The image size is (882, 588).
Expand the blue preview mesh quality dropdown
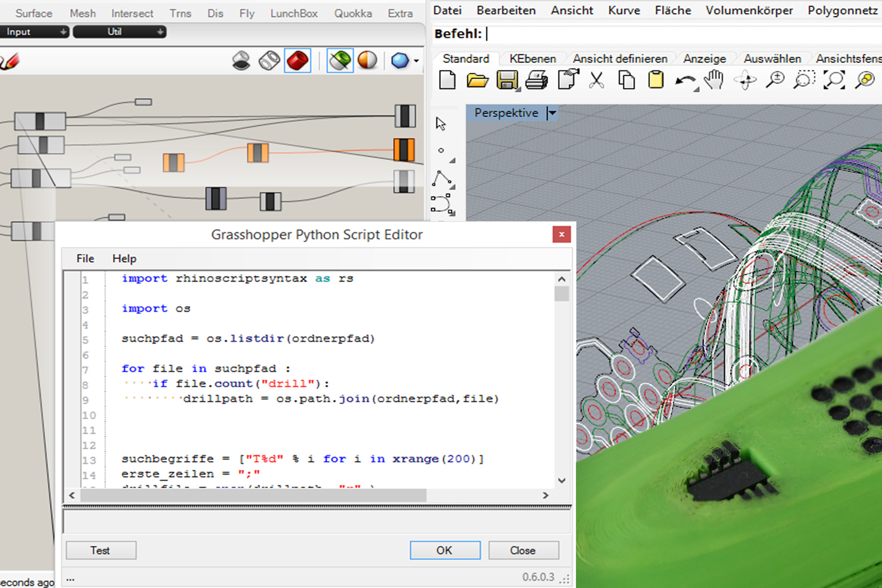point(416,61)
